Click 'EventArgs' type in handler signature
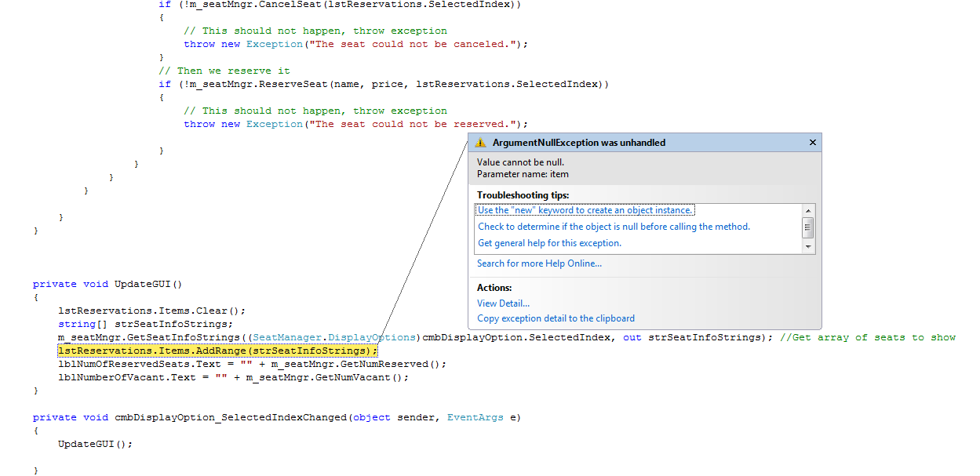980x476 pixels. [x=475, y=417]
